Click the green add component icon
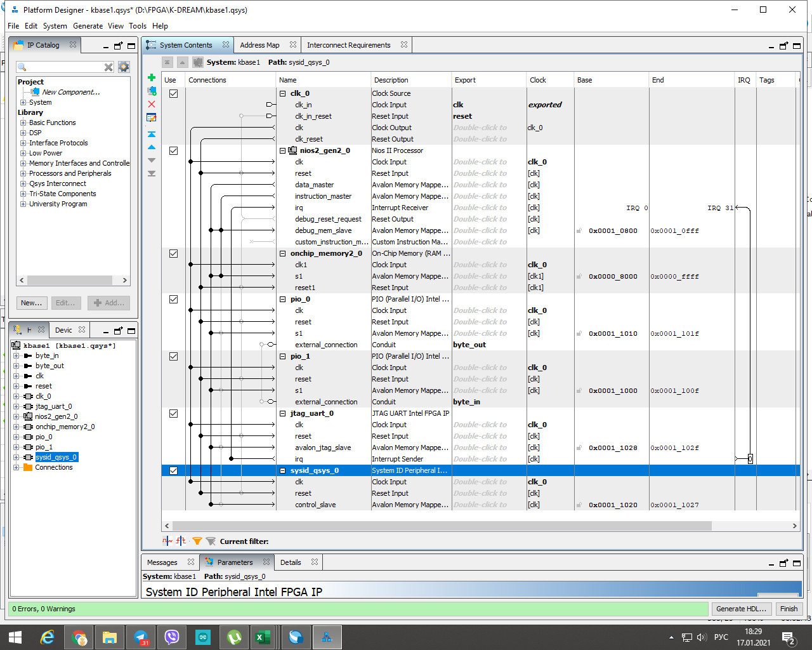812x650 pixels. pyautogui.click(x=152, y=77)
